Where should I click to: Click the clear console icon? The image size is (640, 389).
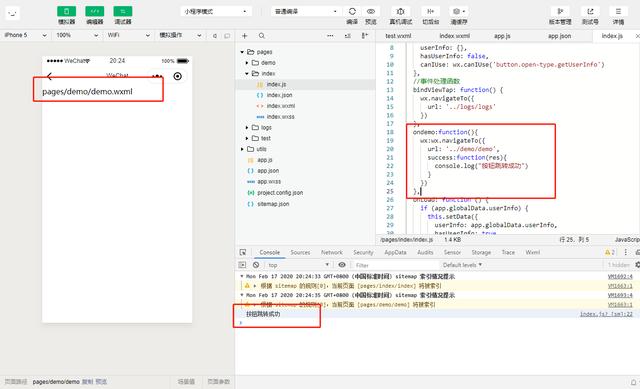coord(256,265)
